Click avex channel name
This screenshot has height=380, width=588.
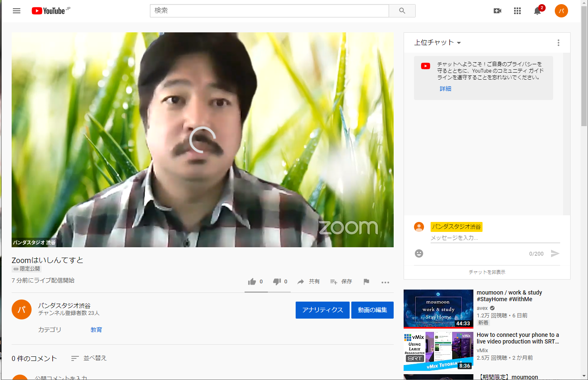[x=482, y=308]
